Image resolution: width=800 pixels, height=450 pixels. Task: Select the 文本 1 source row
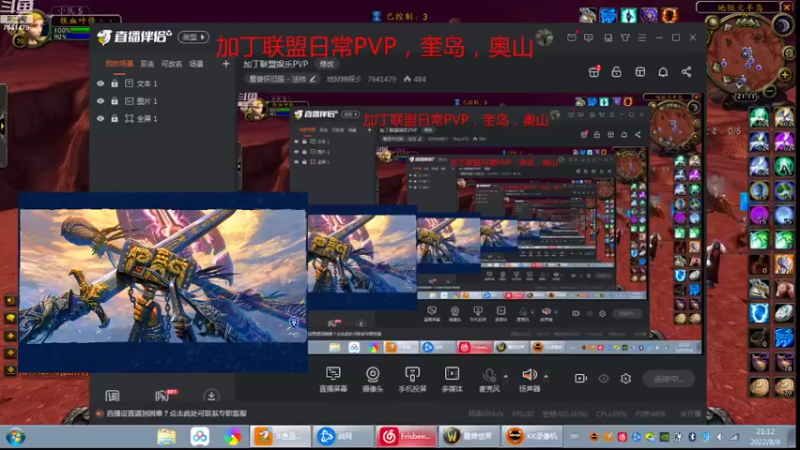coord(163,83)
